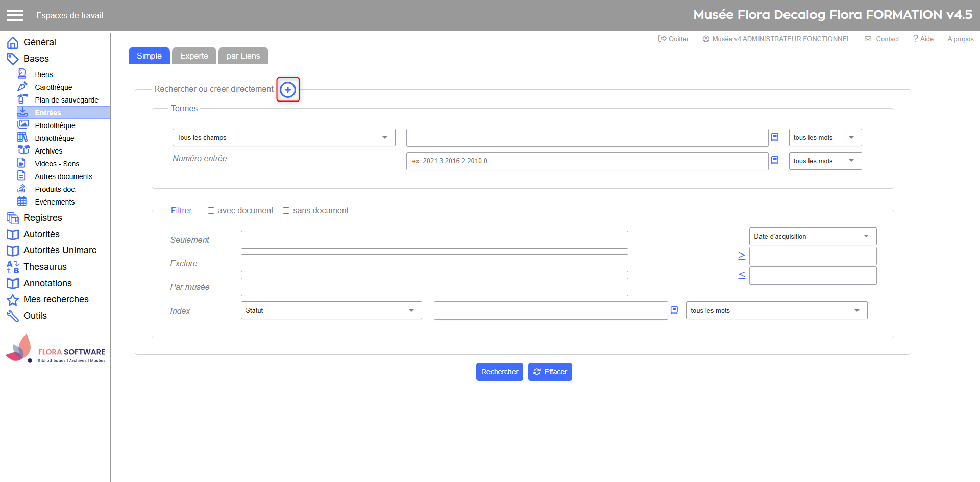Enable the 'avec document' checkbox

click(211, 211)
